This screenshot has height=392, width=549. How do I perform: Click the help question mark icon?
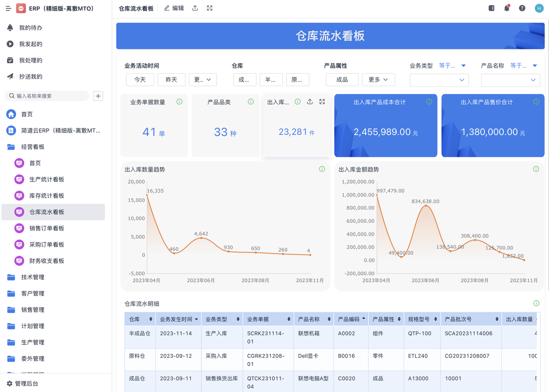coord(522,8)
